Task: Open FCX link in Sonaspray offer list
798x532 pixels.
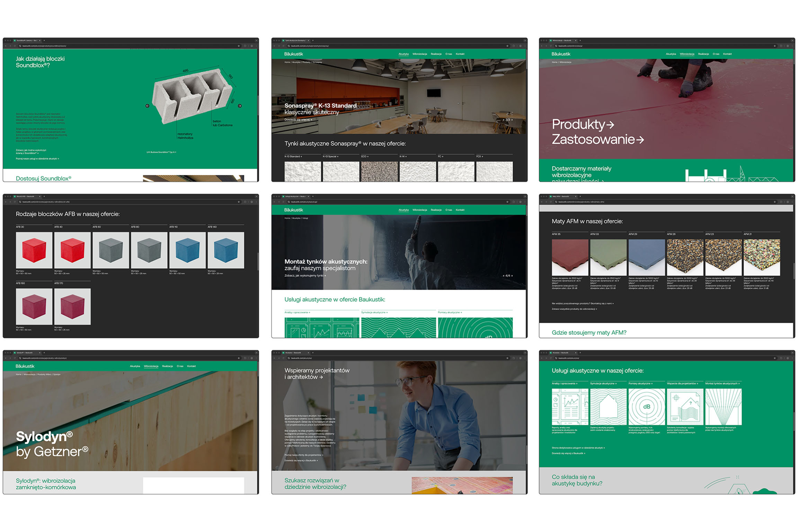Action: (x=479, y=157)
